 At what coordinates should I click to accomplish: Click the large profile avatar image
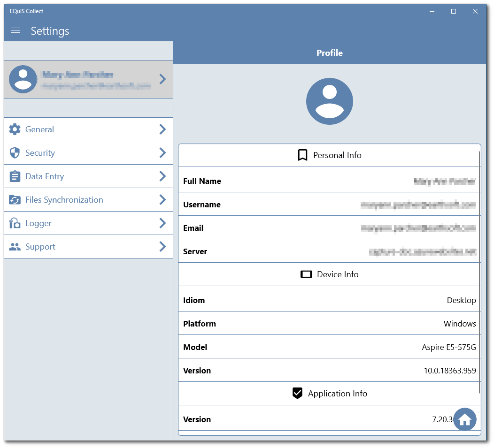[330, 101]
